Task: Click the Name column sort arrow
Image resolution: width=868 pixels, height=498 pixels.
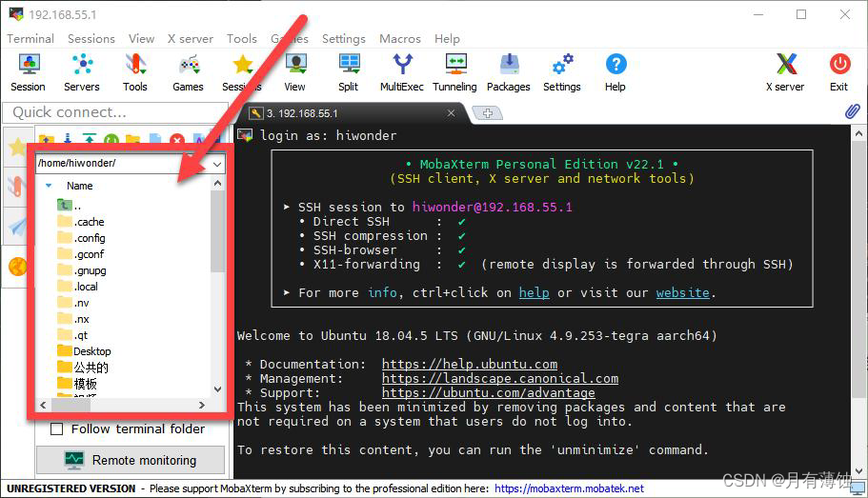Action: [x=49, y=186]
